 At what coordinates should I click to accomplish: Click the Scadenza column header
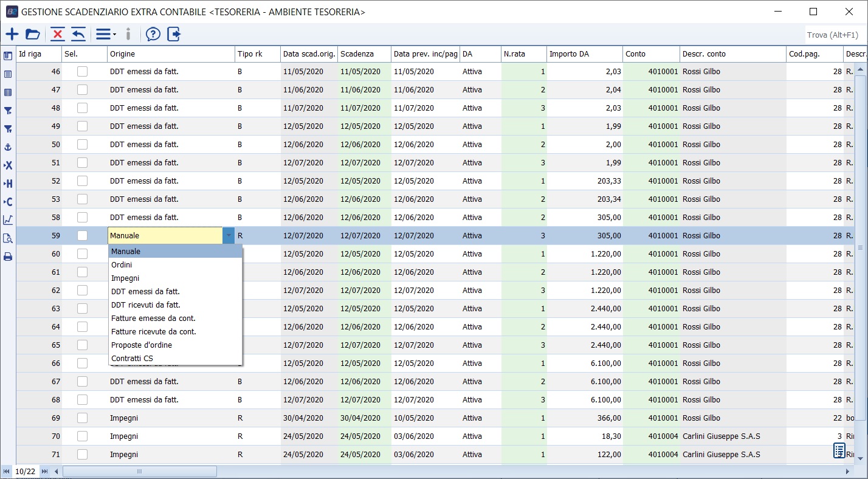coord(364,54)
